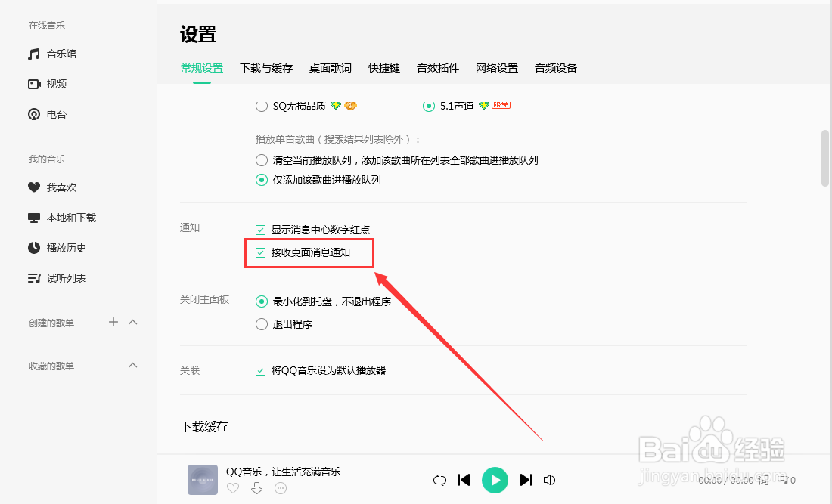This screenshot has height=504, width=832.
Task: Open the 试听列表 audition list
Action: (56, 277)
